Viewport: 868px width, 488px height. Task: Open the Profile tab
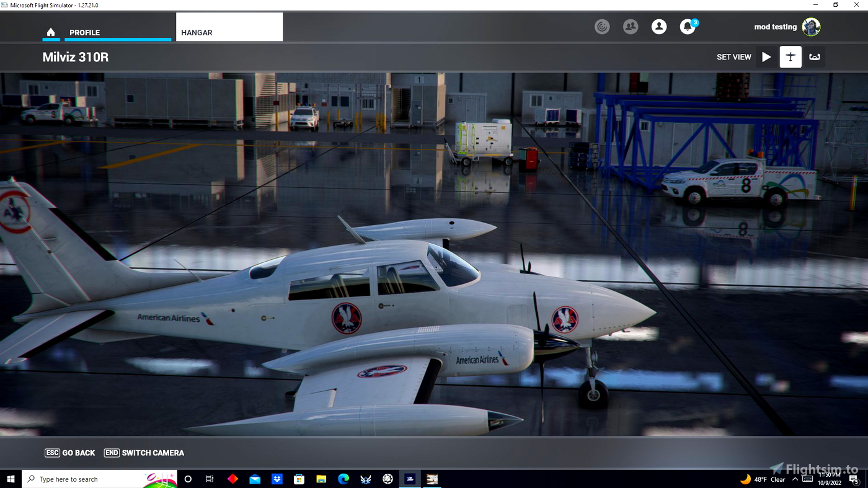[118, 32]
